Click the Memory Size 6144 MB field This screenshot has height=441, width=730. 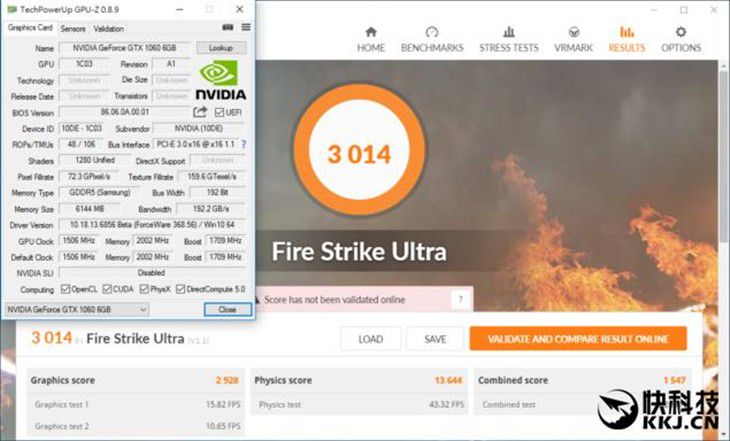[x=90, y=209]
